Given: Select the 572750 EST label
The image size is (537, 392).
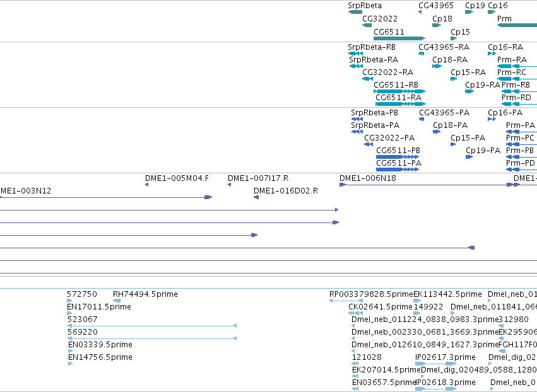Looking at the screenshot, I should point(82,294).
